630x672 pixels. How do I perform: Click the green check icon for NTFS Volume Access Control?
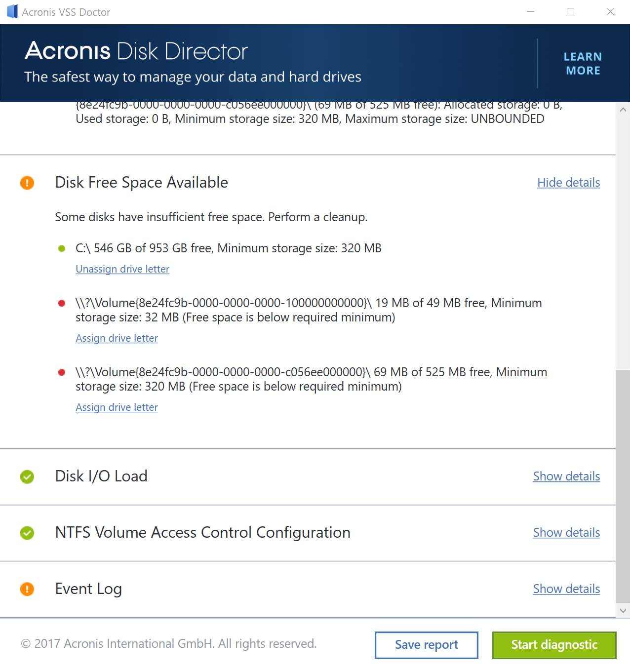27,533
